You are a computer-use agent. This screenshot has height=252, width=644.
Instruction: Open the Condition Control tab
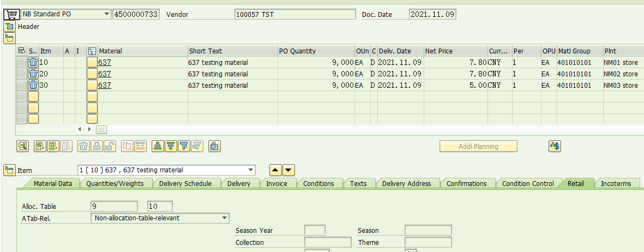click(528, 183)
